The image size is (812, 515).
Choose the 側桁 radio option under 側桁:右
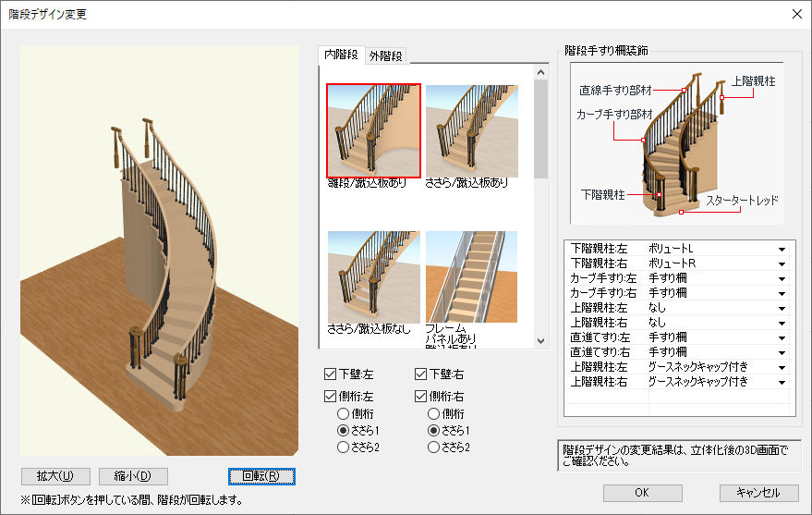[434, 413]
